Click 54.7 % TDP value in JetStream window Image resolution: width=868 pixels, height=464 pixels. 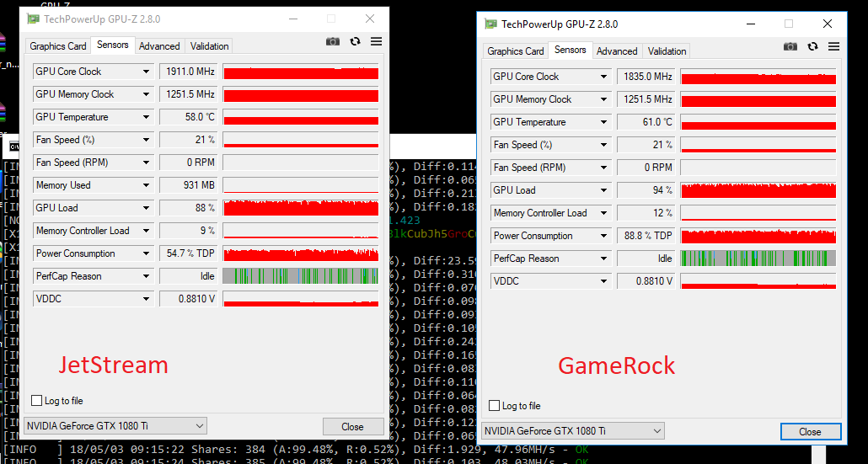click(x=189, y=253)
